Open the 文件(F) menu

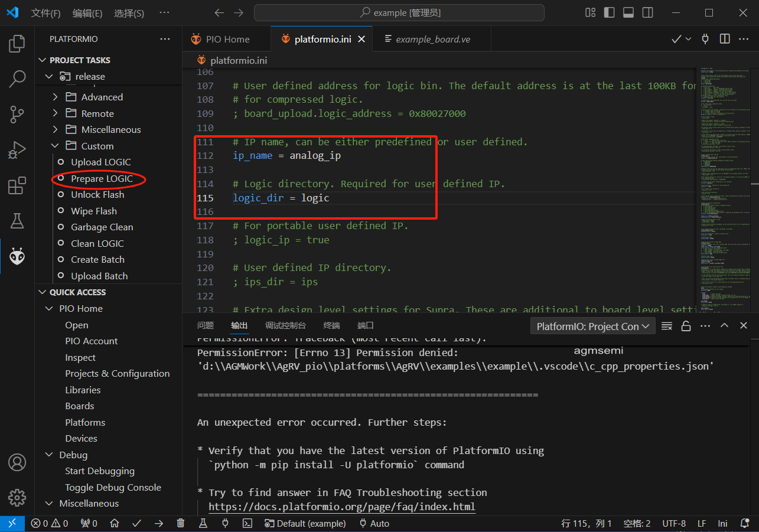coord(45,13)
